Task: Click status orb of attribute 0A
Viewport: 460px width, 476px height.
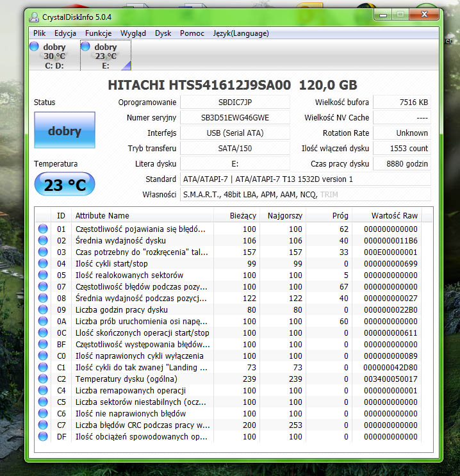Action: 43,321
